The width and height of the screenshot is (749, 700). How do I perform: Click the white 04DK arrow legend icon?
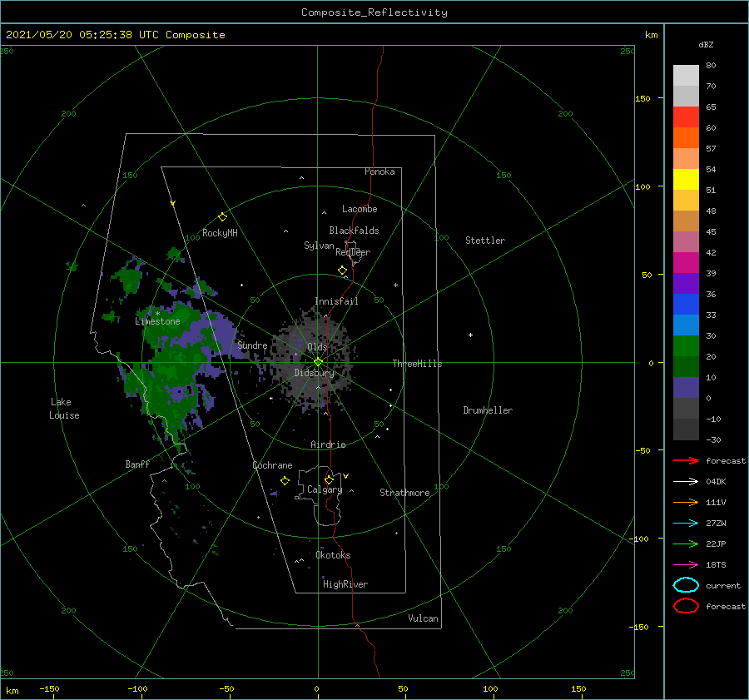[686, 481]
